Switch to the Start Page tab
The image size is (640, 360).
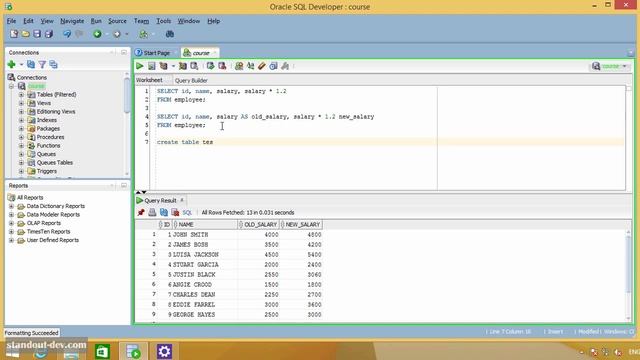pyautogui.click(x=156, y=53)
